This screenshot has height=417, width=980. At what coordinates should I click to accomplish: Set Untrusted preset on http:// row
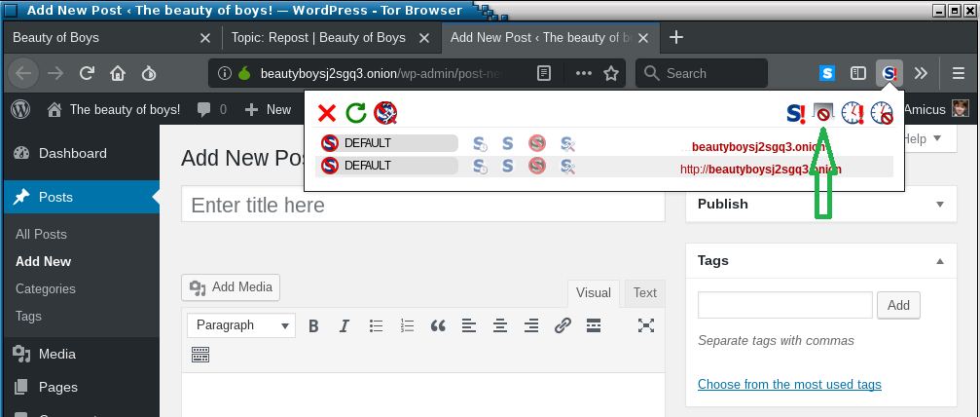coord(536,167)
